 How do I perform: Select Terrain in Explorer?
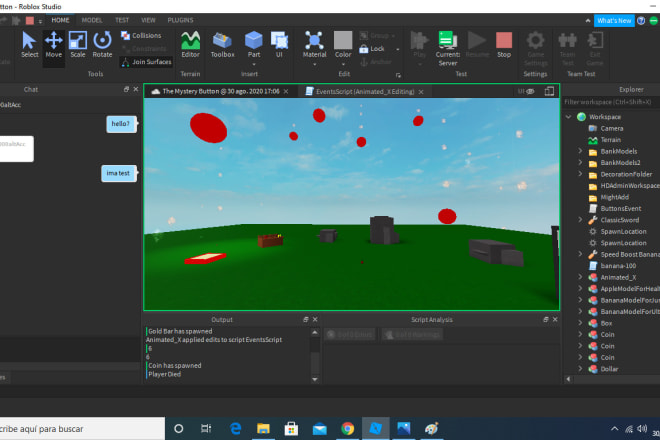point(610,140)
